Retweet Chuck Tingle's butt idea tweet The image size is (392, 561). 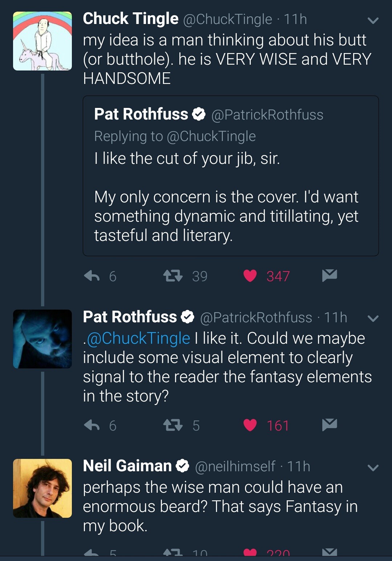click(x=173, y=276)
